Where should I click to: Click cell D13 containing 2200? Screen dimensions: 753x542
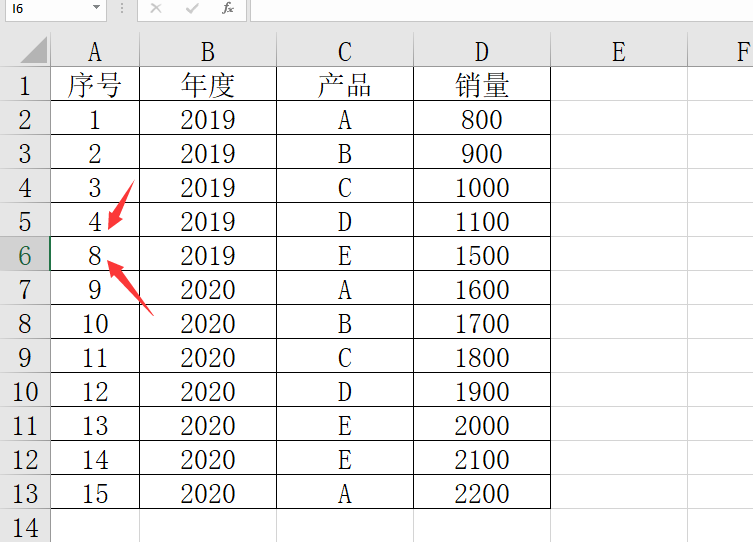[482, 493]
